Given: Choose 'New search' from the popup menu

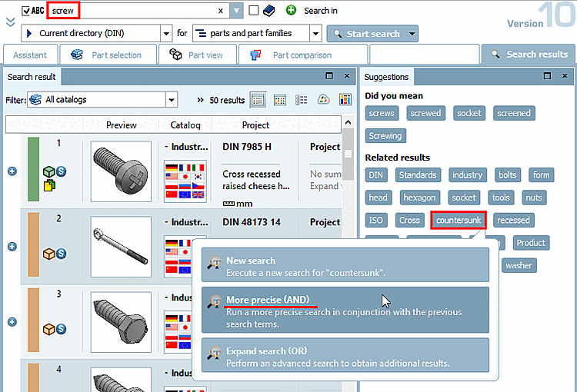Looking at the screenshot, I should coord(345,264).
